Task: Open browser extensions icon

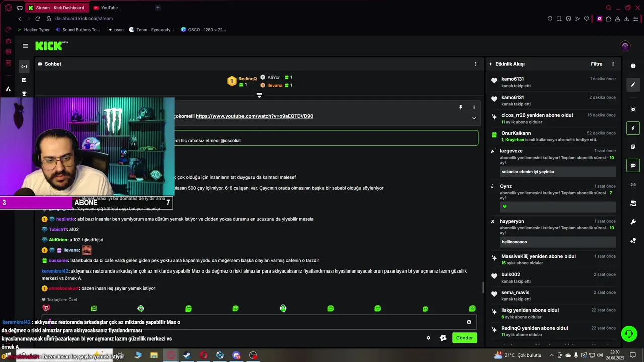Action: 609,19
